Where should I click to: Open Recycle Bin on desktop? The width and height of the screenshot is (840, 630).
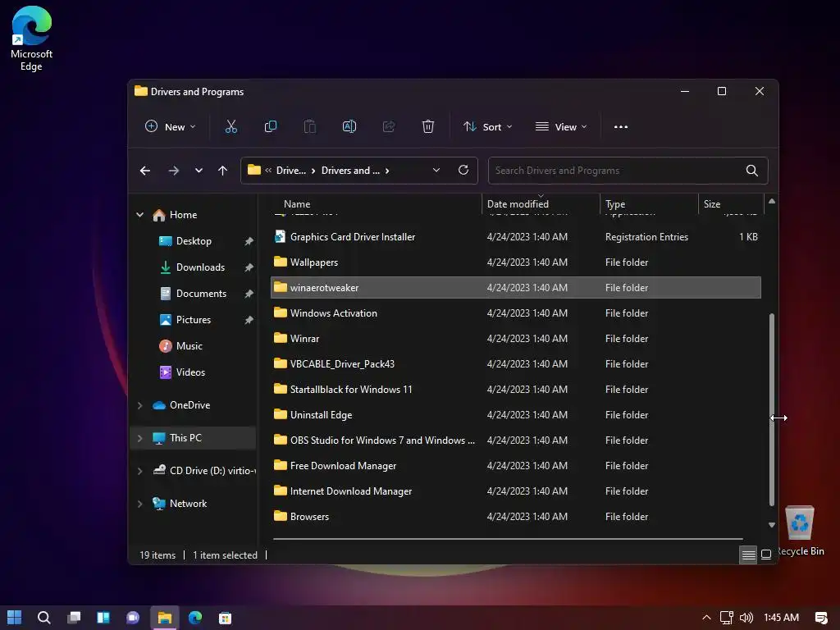(x=800, y=531)
